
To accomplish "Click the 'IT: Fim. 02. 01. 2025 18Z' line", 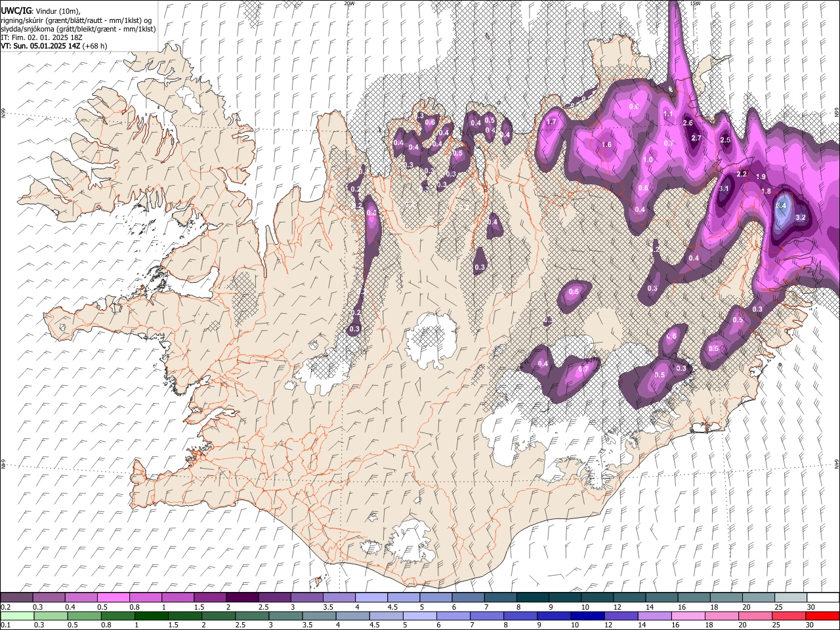I will pyautogui.click(x=41, y=37).
